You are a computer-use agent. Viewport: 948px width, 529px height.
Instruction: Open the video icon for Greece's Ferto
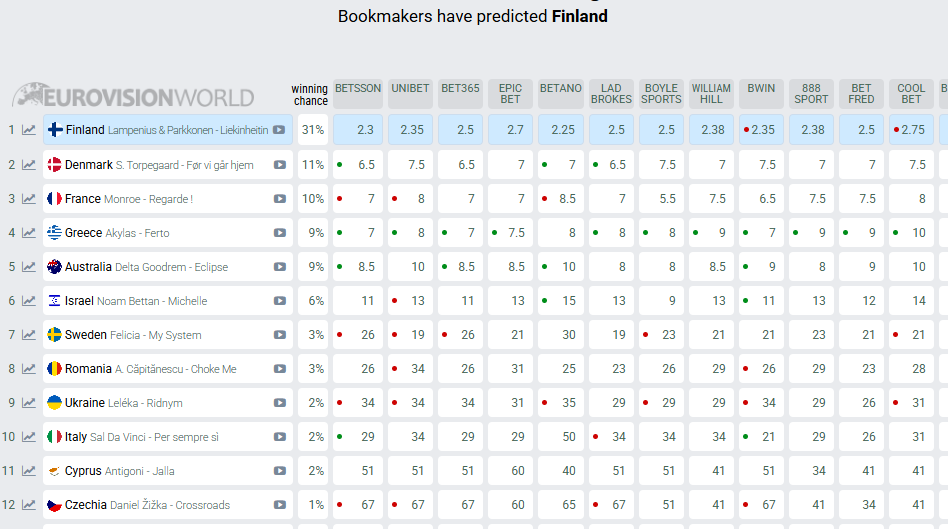coord(280,233)
